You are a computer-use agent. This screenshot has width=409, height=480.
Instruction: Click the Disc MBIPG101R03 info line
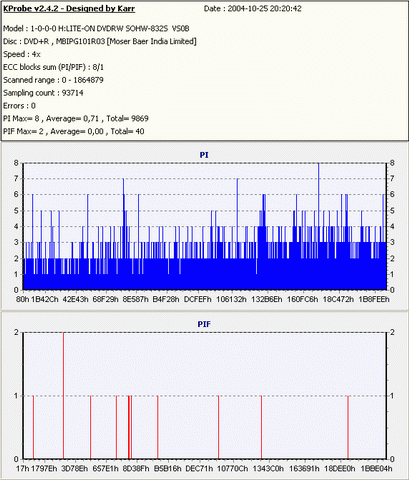[100, 42]
